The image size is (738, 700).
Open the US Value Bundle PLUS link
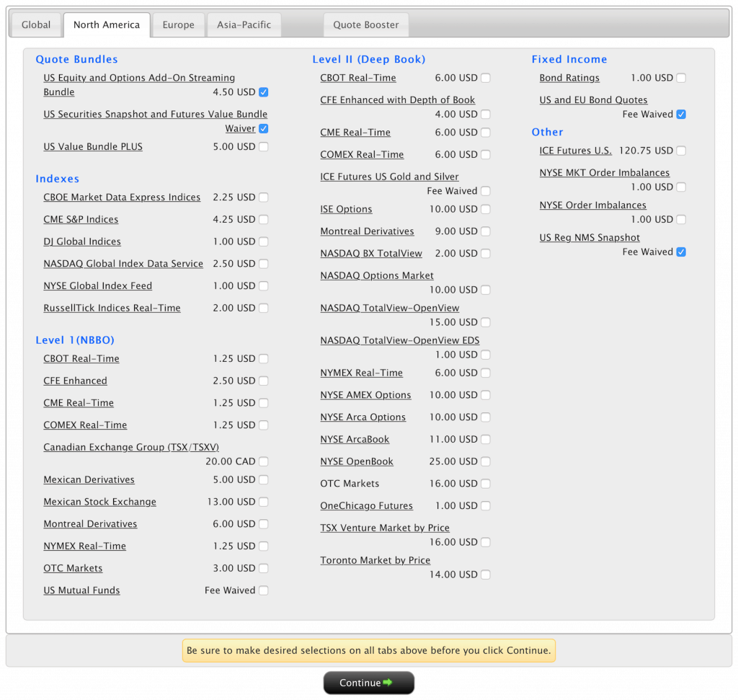pyautogui.click(x=93, y=147)
